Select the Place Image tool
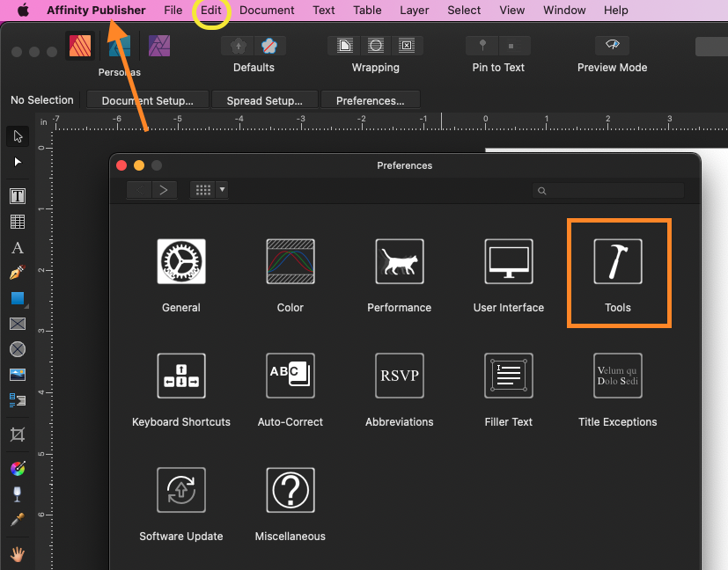728x570 pixels. (x=18, y=374)
